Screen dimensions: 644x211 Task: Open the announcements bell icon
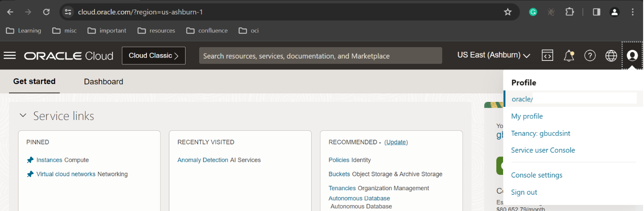coord(569,55)
